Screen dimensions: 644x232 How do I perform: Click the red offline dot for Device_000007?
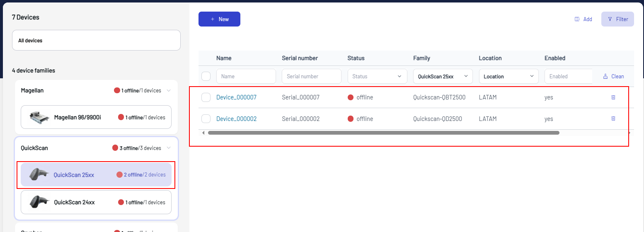(351, 97)
